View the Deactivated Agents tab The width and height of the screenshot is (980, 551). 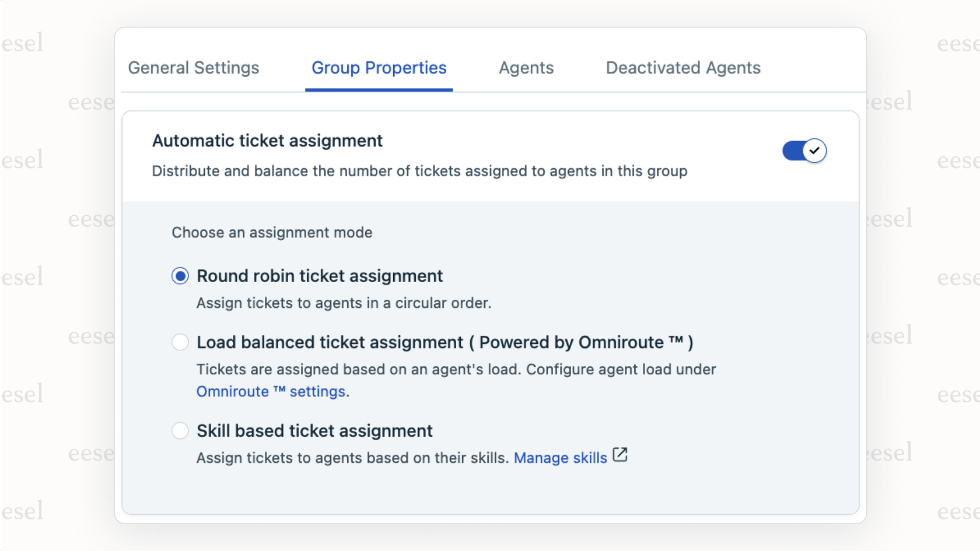[682, 68]
